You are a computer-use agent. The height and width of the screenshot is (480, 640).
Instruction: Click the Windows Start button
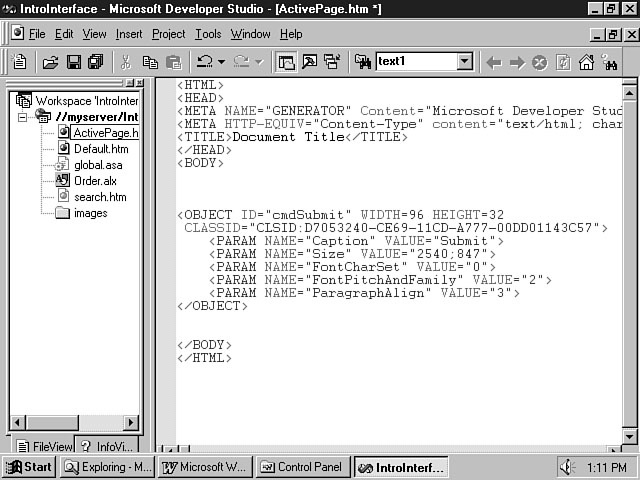[x=29, y=467]
